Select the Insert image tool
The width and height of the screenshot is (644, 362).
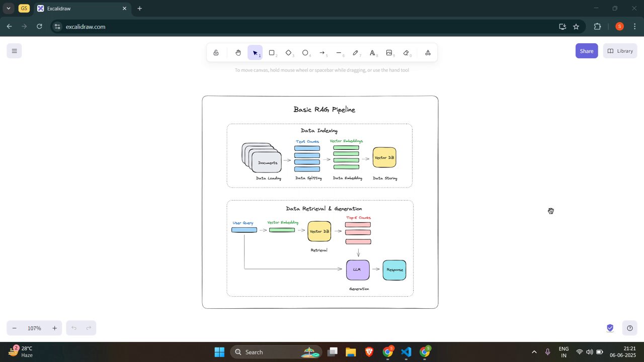point(389,53)
